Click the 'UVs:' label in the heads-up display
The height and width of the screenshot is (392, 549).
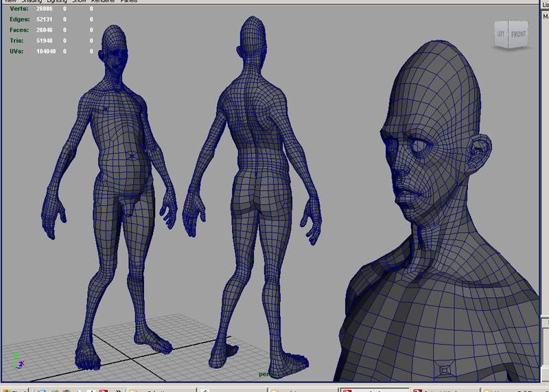[x=16, y=51]
